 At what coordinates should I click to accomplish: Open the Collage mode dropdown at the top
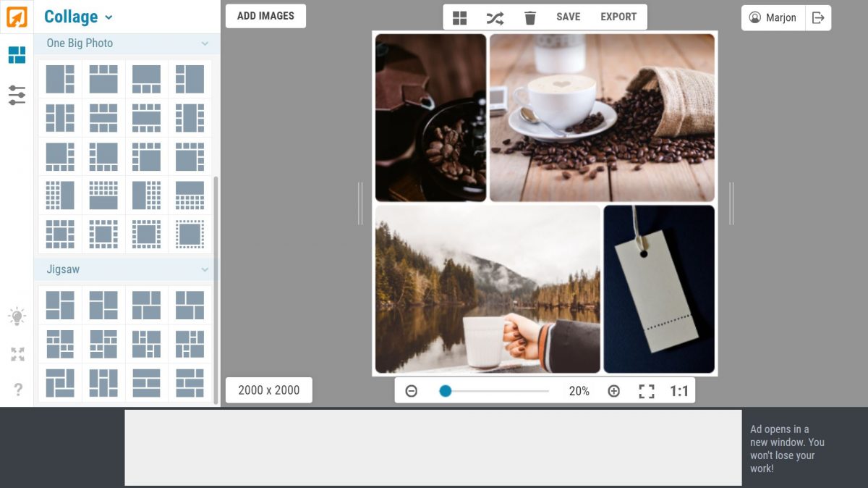click(x=77, y=17)
